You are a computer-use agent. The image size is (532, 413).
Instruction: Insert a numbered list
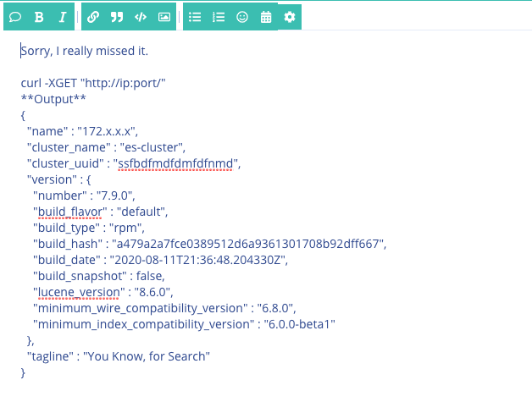[219, 17]
